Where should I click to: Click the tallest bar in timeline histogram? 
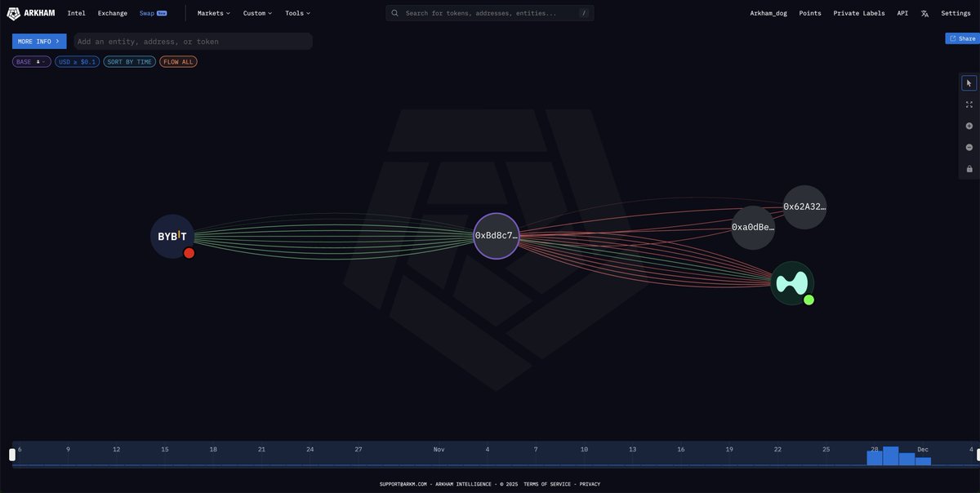coord(890,456)
